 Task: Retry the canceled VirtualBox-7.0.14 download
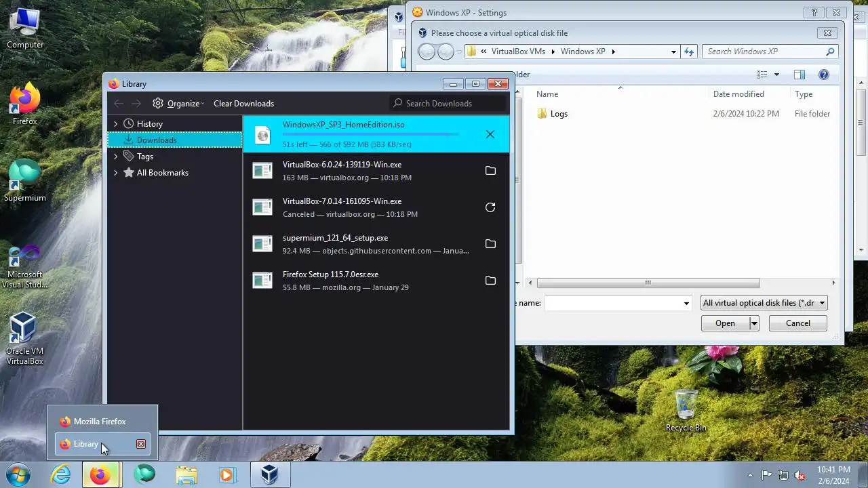pyautogui.click(x=490, y=207)
